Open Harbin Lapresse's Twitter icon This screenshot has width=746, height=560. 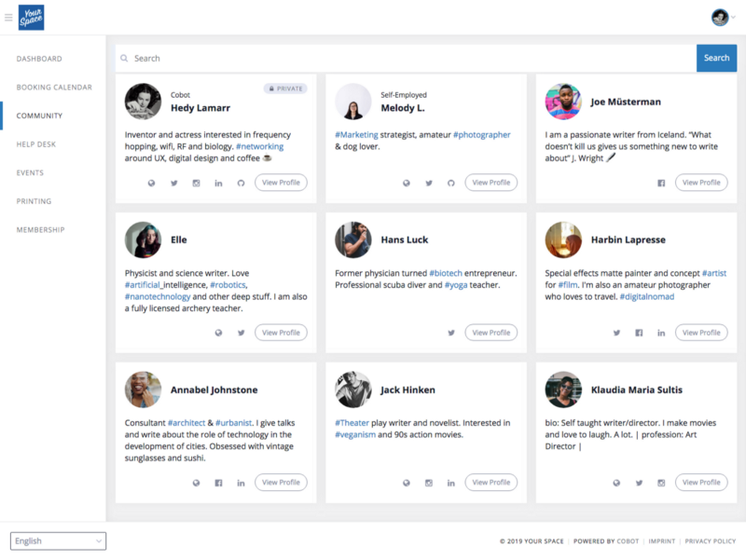pos(616,333)
